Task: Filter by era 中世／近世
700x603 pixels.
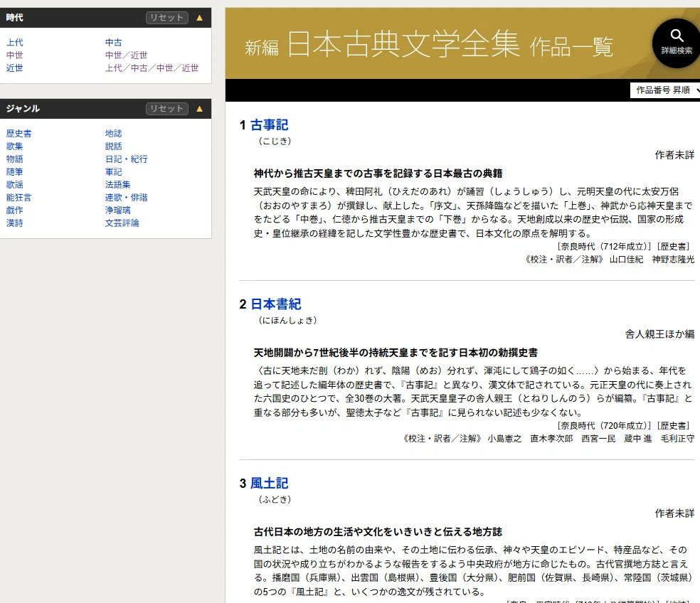Action: 127,55
